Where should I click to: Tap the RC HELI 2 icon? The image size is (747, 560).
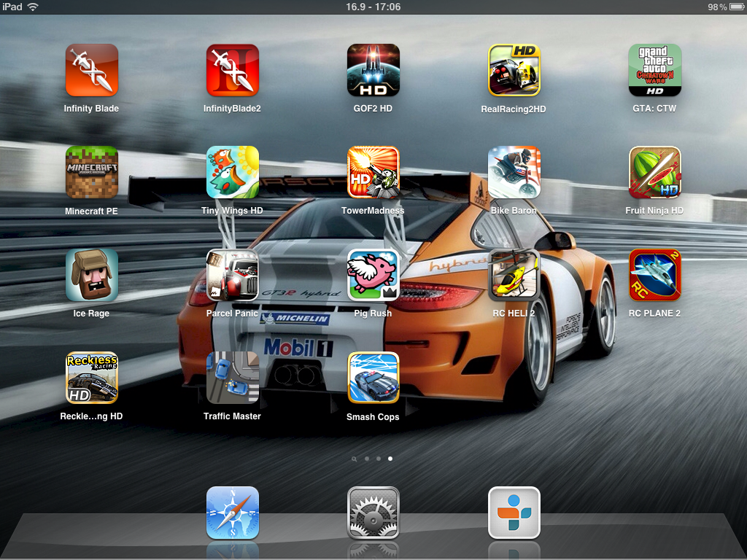[x=514, y=275]
